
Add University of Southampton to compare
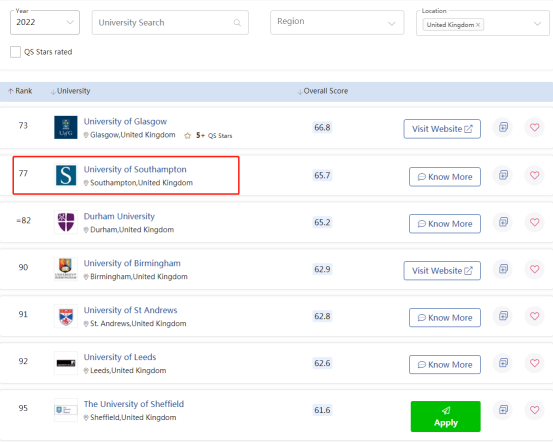[x=503, y=175]
